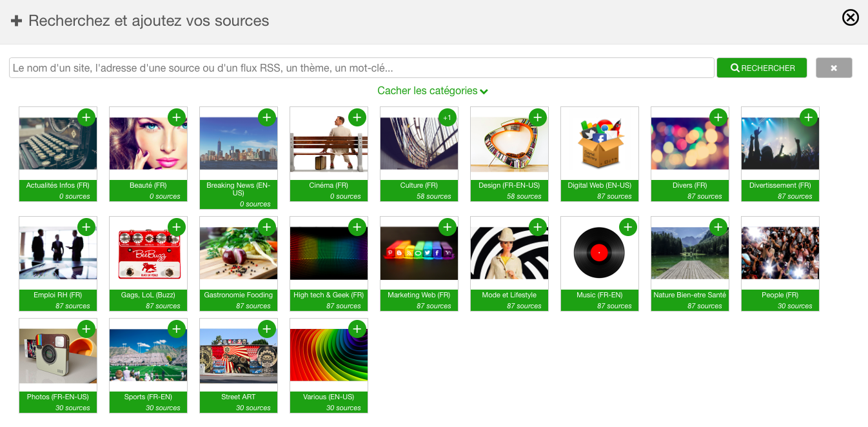
Task: Click the +1 badge on Culture (FR)
Action: 448,117
